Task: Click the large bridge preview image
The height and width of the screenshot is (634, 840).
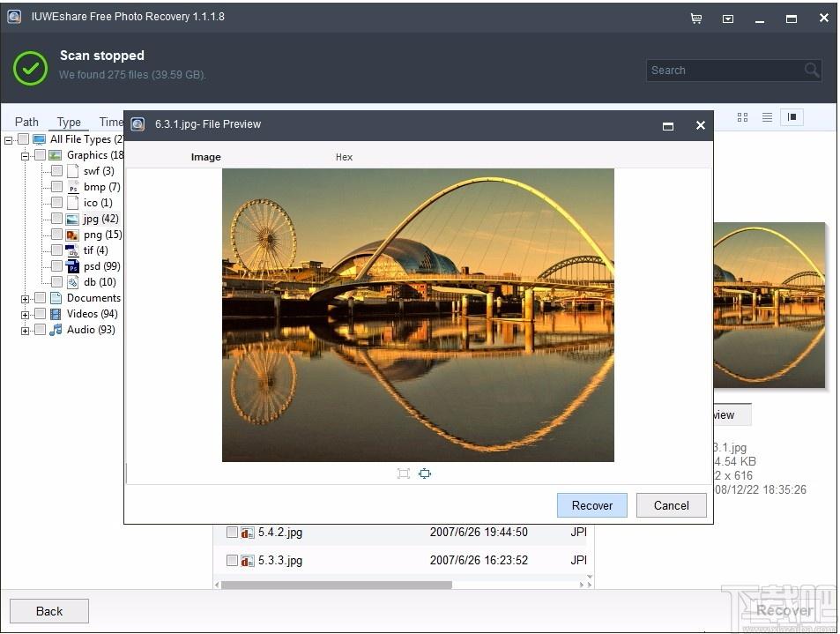Action: (418, 315)
